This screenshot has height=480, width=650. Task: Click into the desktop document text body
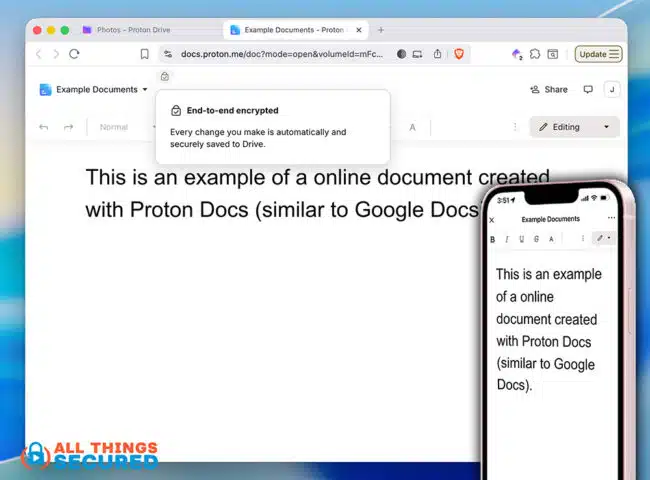pos(318,193)
